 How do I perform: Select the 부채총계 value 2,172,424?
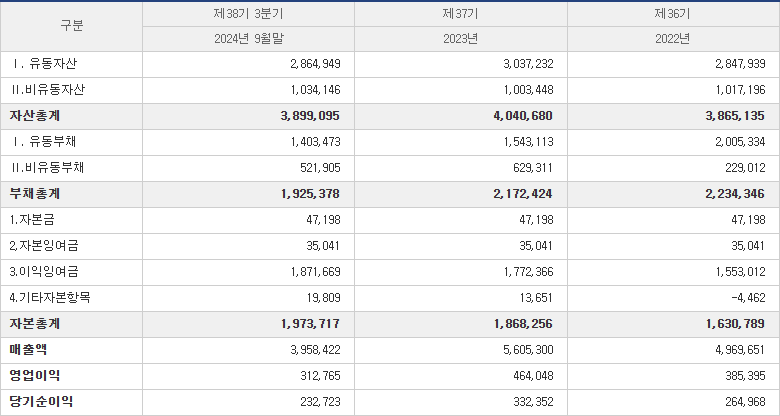pos(523,194)
